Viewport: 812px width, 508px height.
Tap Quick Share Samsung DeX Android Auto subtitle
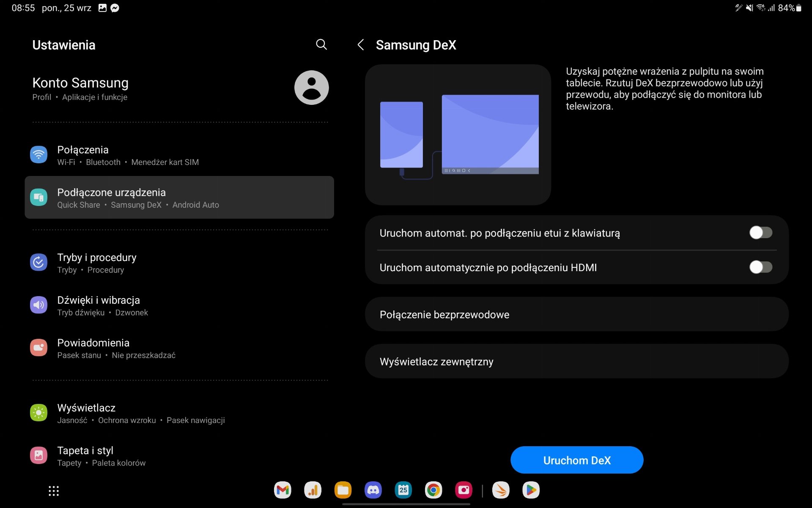(x=138, y=205)
